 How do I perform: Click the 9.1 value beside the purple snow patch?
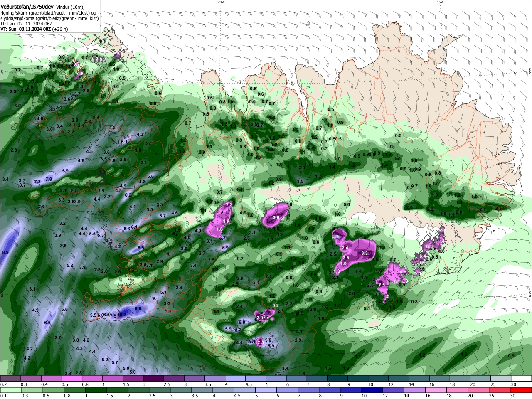pyautogui.click(x=252, y=341)
